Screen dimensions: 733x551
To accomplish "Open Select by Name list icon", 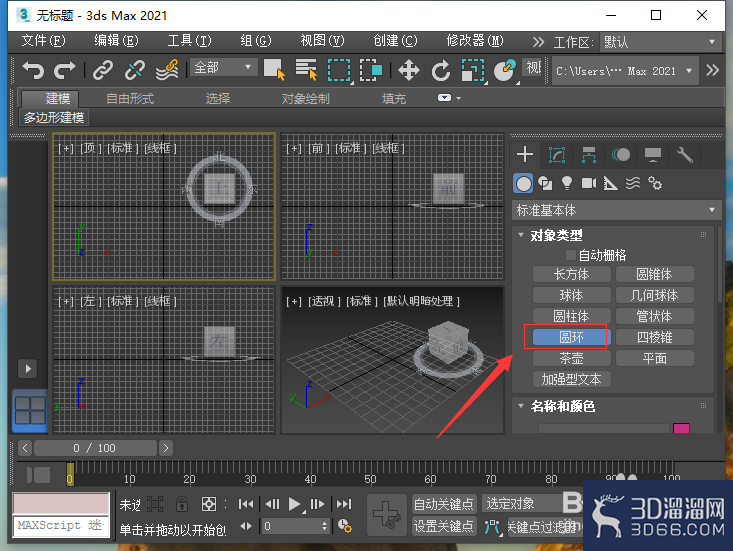I will (306, 70).
